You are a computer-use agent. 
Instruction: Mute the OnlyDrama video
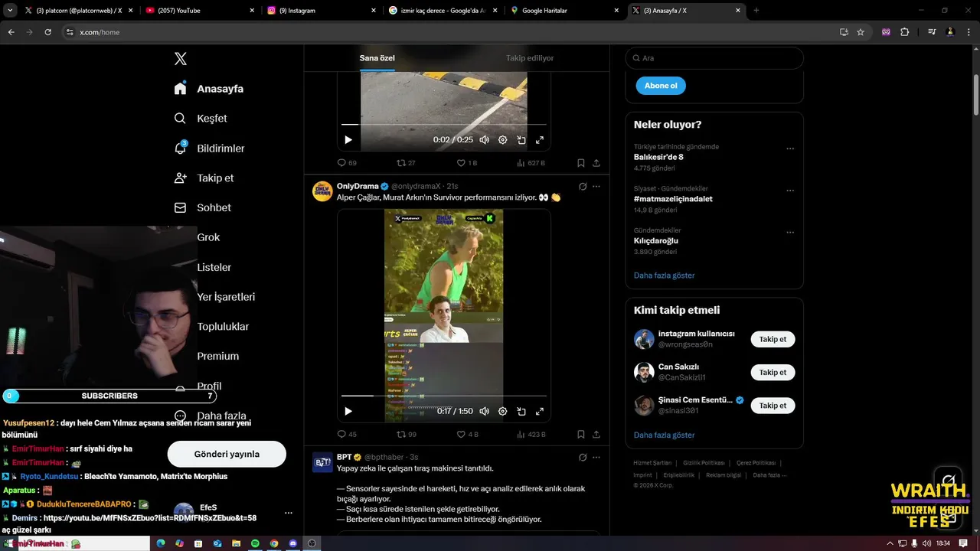coord(485,411)
